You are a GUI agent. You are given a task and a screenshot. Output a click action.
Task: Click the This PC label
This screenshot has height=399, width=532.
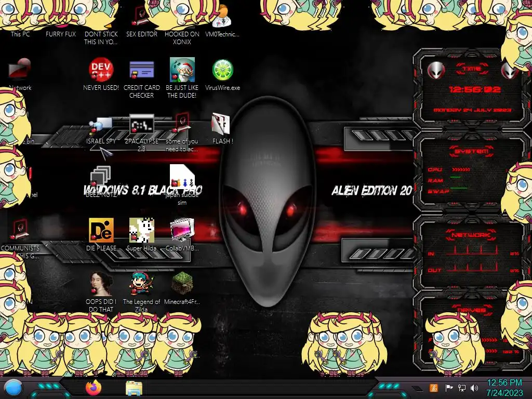(20, 34)
